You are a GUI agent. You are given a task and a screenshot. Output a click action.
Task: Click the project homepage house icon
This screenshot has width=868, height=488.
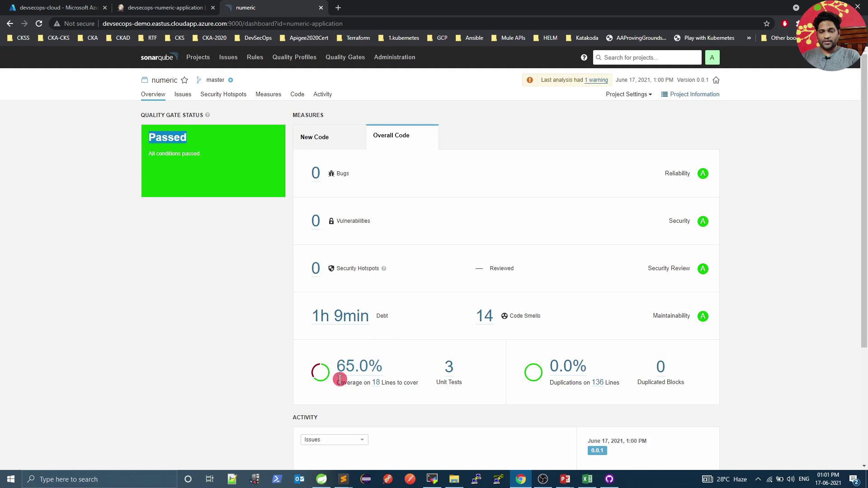(716, 80)
